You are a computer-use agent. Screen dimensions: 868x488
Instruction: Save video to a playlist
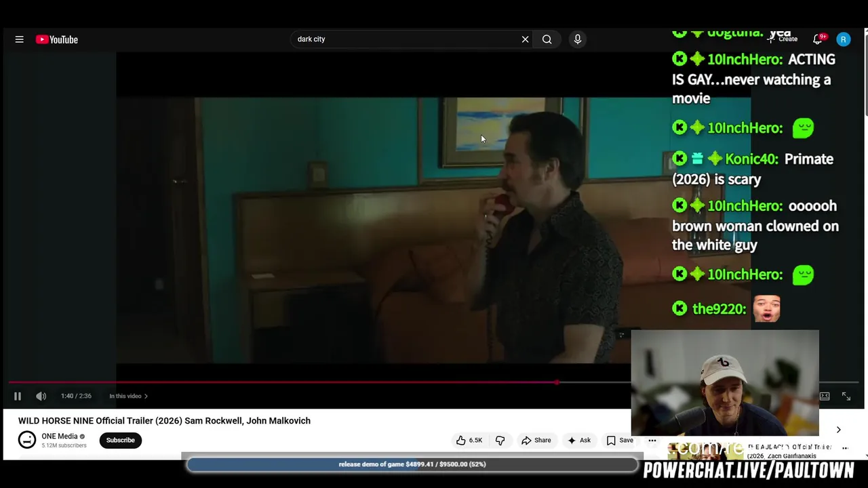[620, 440]
